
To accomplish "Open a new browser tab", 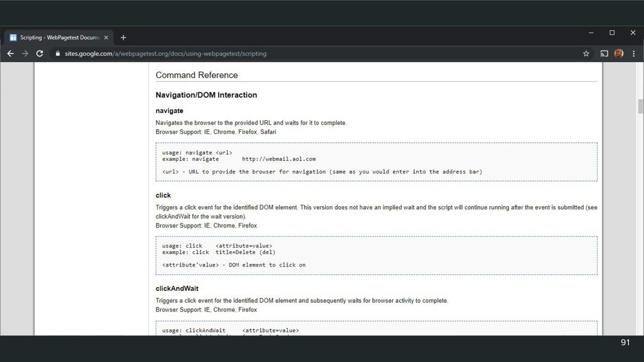I will (x=123, y=38).
